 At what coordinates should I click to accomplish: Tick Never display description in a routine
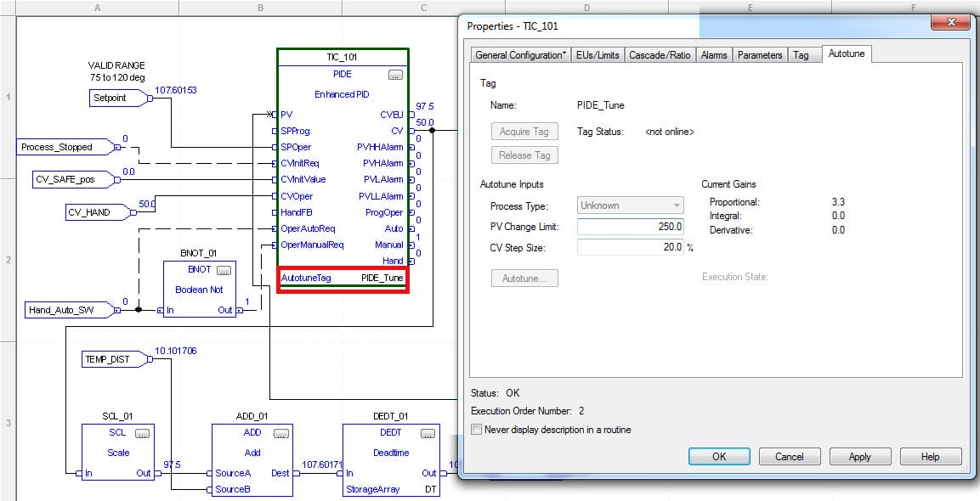point(477,430)
